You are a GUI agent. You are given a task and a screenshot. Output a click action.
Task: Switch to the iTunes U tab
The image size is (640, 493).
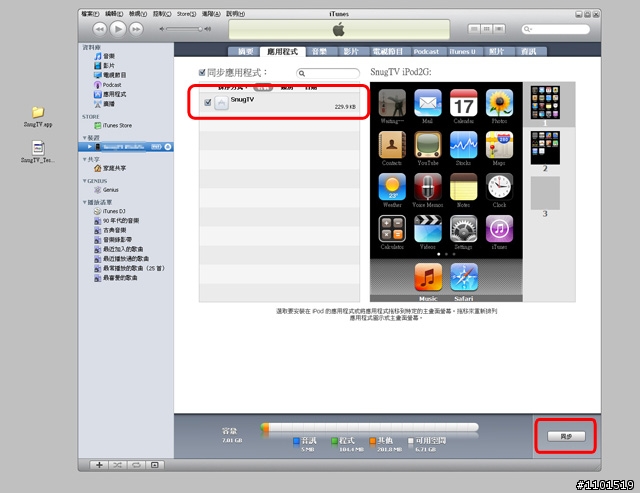[x=462, y=51]
